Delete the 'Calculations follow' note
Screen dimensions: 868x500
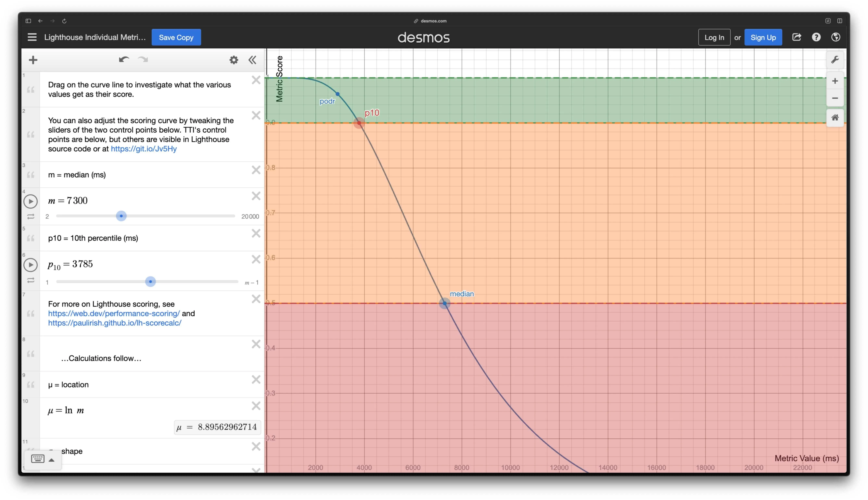point(256,344)
